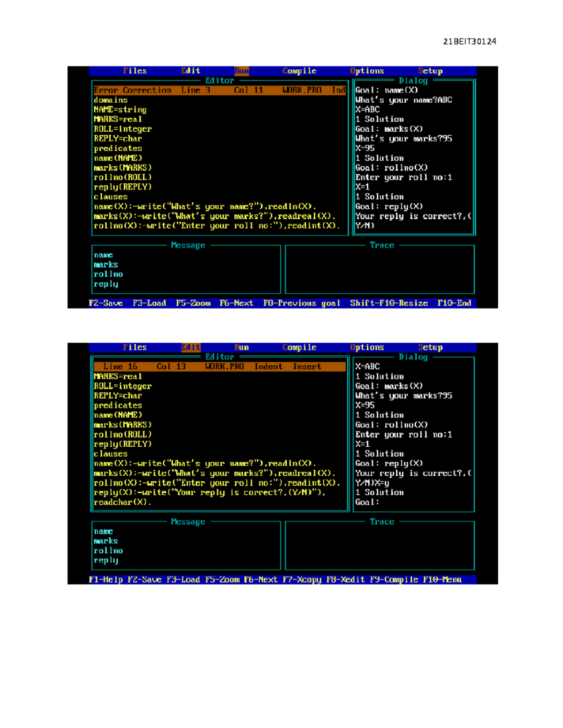The height and width of the screenshot is (728, 563).
Task: Click F2-Save in the lower window's key bar
Action: 145,580
